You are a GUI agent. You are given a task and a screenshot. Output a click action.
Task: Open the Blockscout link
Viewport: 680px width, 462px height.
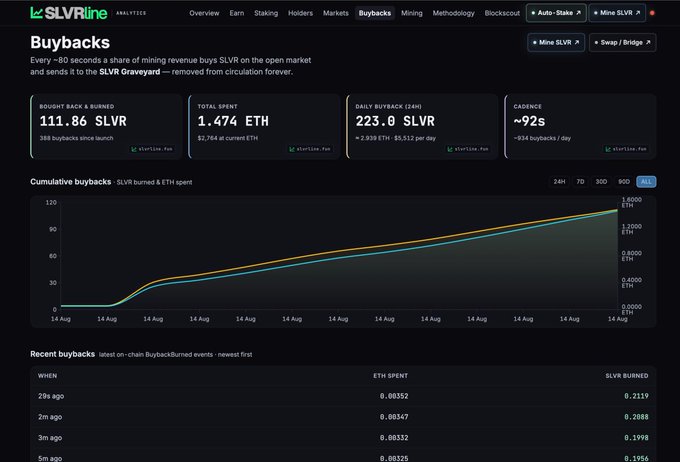(502, 13)
